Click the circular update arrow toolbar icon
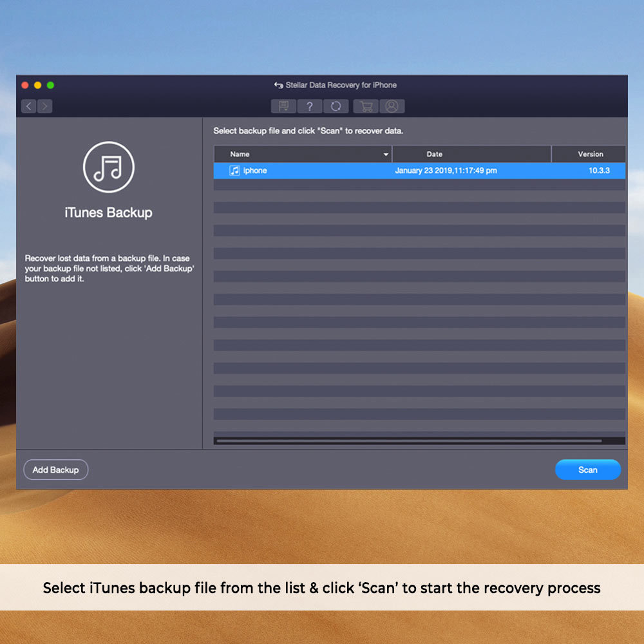 coord(336,106)
